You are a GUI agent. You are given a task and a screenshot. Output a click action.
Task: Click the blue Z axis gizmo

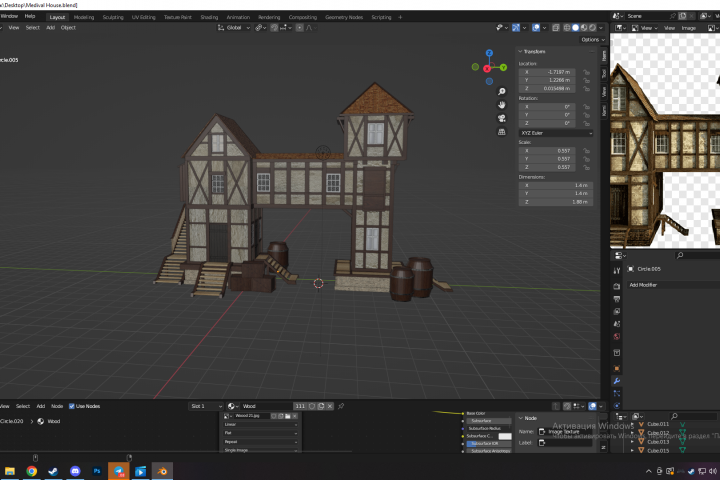(x=489, y=53)
